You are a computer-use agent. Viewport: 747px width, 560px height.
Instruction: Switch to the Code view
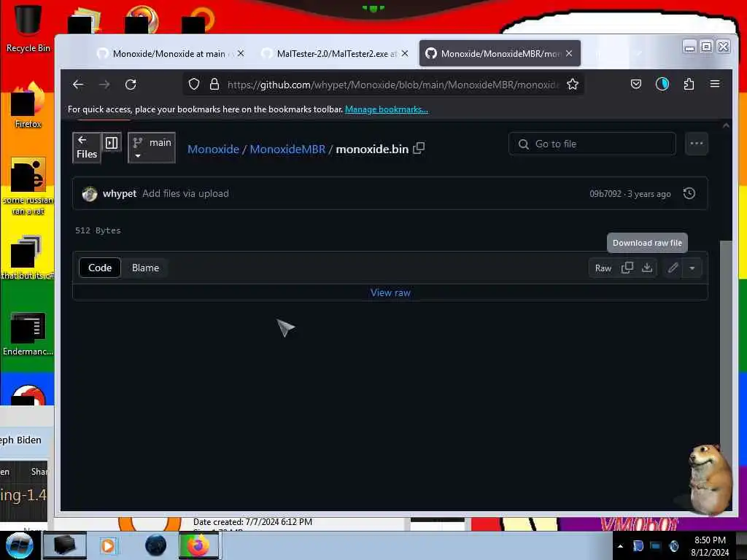coord(99,268)
